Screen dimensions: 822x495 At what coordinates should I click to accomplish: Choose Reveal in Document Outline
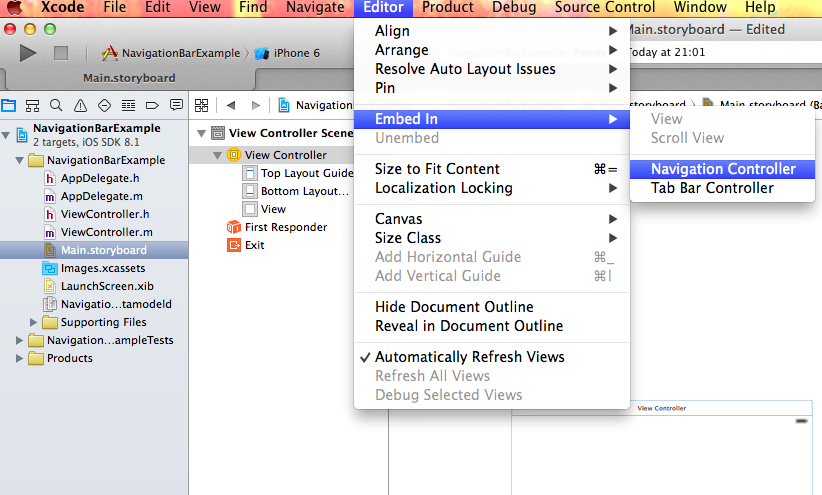[492, 326]
